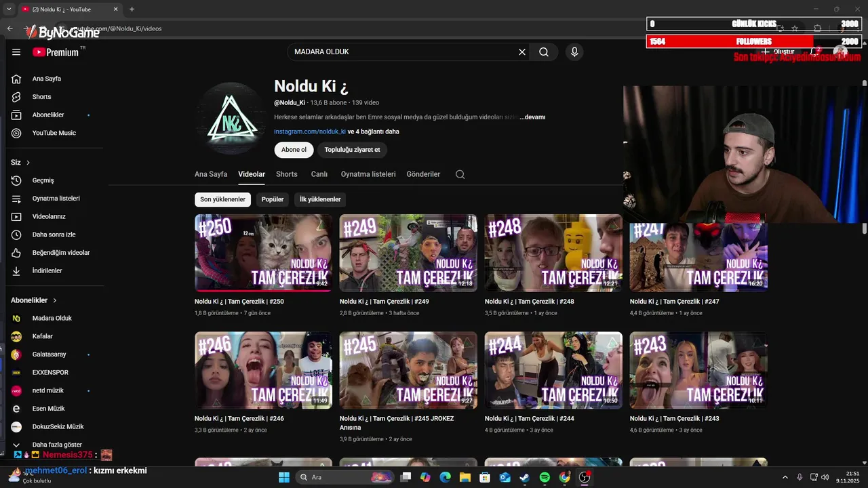The width and height of the screenshot is (868, 488).
Task: Select the Popüler filter chip
Action: (x=273, y=199)
